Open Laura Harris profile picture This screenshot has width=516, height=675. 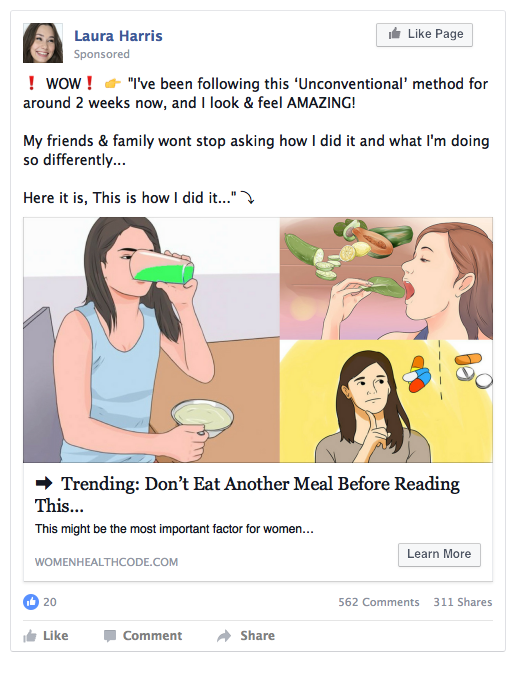43,43
